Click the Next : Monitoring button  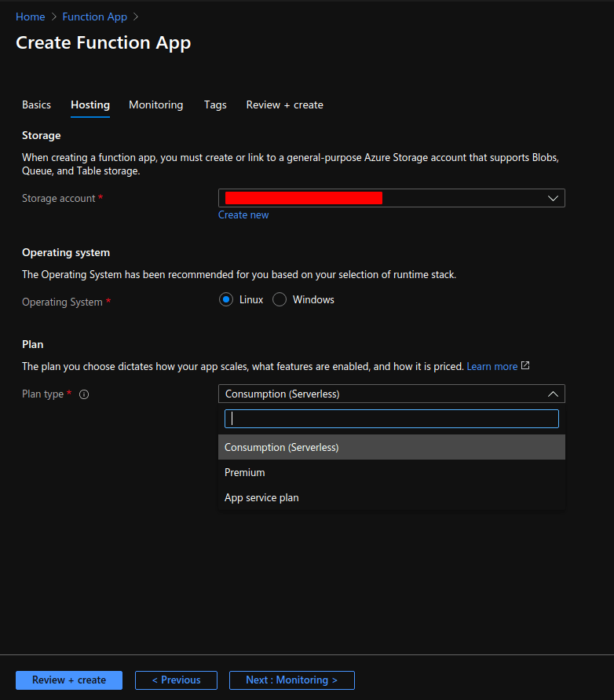[x=292, y=680]
